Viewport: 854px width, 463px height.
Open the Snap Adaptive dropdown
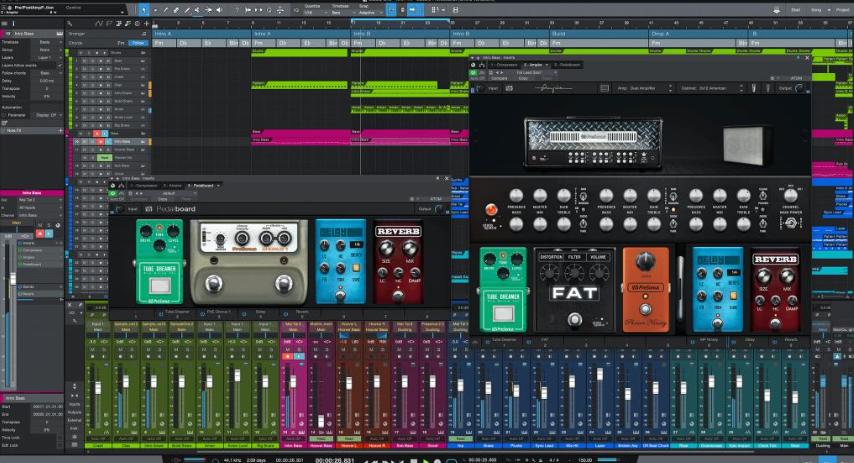[368, 13]
